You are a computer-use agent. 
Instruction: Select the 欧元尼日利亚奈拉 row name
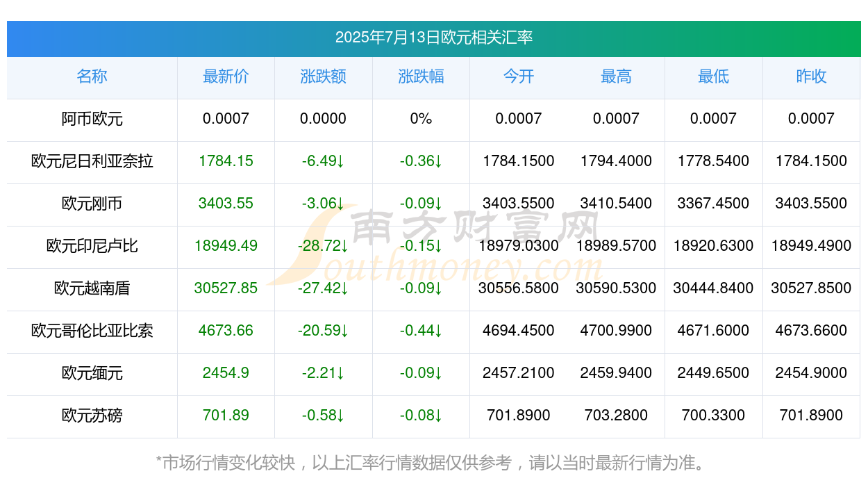click(92, 161)
